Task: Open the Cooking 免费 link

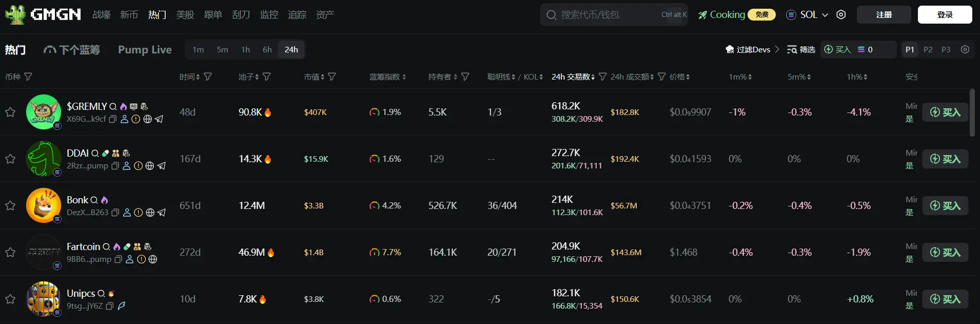Action: point(737,14)
